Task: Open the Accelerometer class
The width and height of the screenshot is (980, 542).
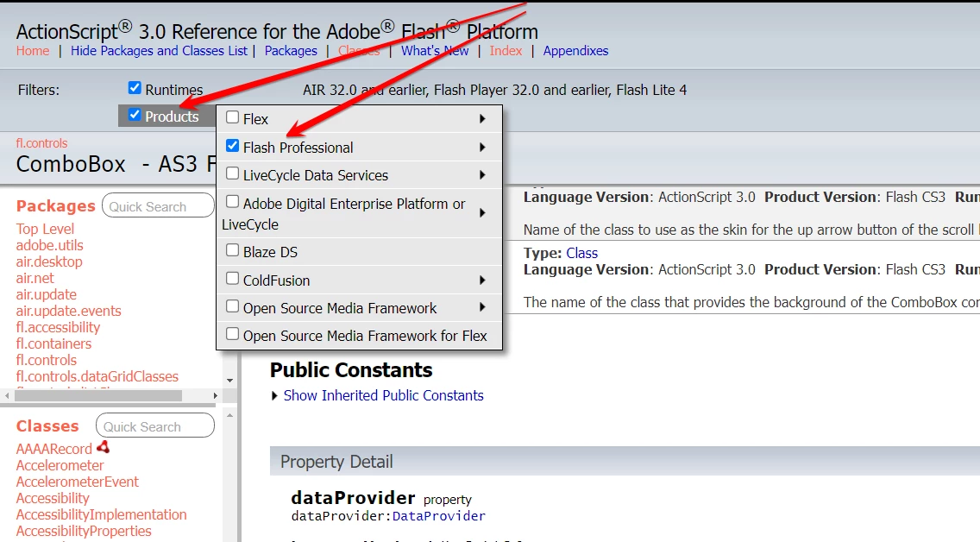Action: [x=60, y=465]
